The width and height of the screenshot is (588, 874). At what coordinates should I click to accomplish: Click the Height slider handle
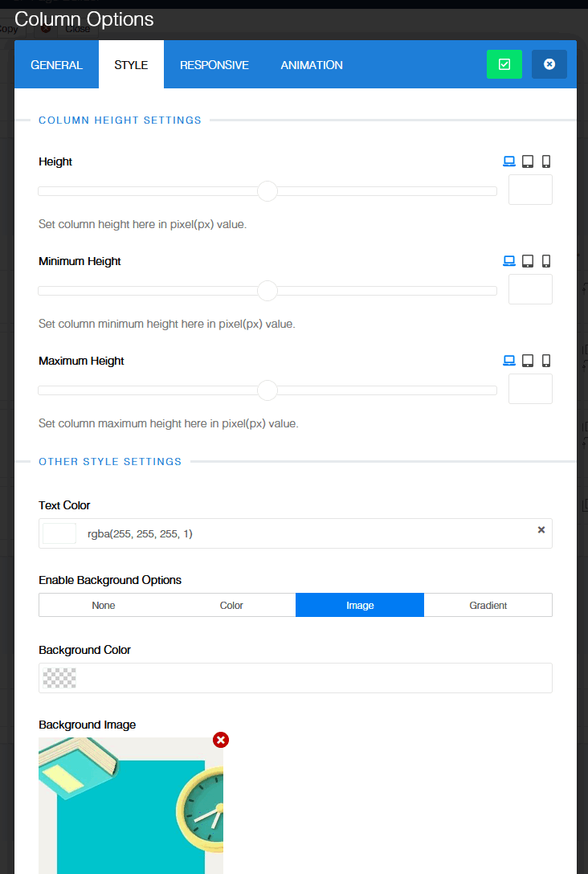267,191
